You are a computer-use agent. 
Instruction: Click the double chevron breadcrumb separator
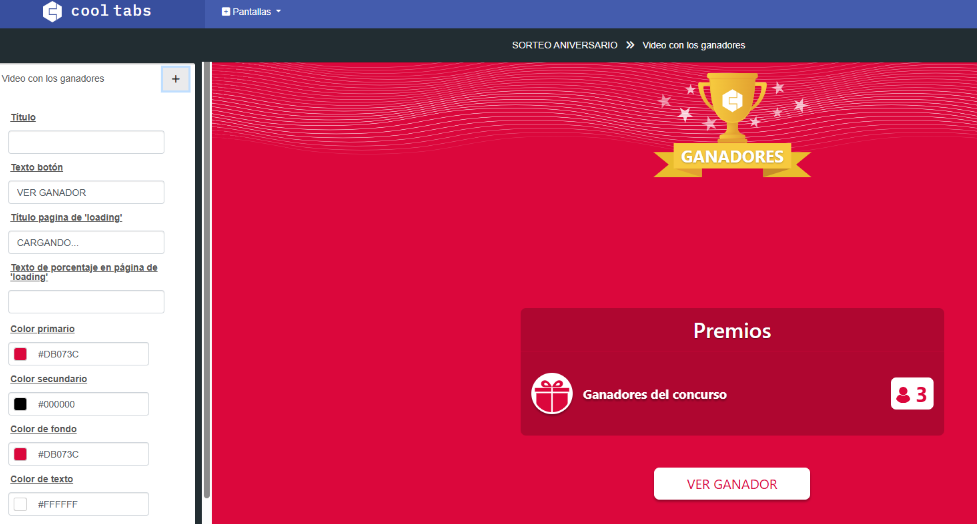[630, 45]
